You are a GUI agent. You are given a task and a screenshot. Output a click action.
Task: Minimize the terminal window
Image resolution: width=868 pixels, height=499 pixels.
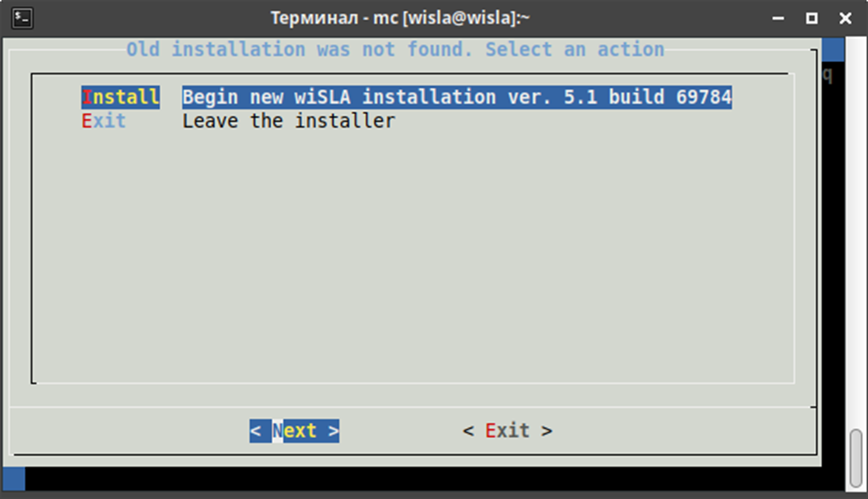(778, 18)
